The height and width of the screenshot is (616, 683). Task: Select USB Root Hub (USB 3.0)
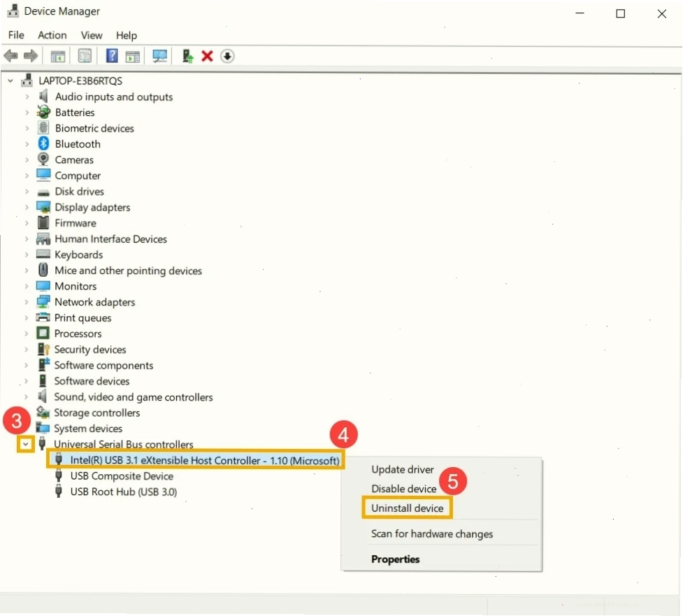click(123, 492)
